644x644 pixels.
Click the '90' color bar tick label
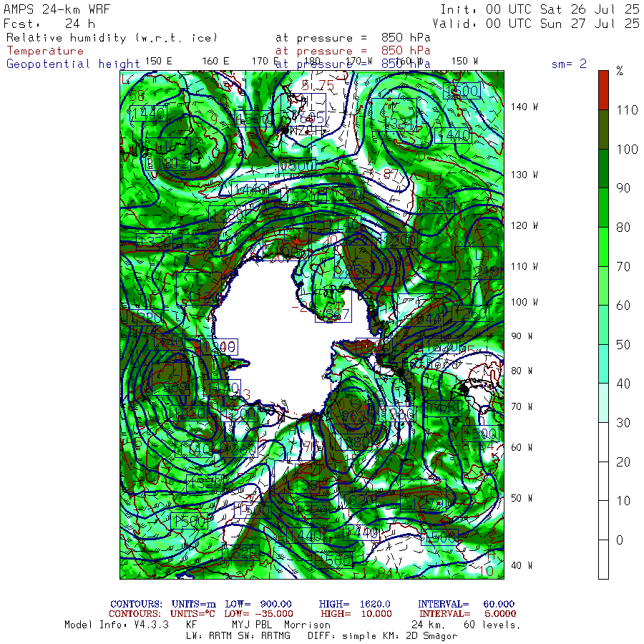tap(623, 188)
